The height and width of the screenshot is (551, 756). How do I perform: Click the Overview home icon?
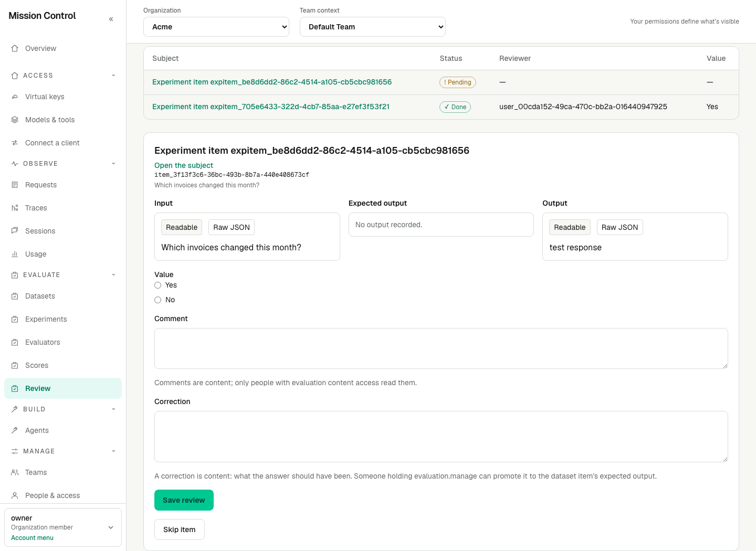point(15,48)
